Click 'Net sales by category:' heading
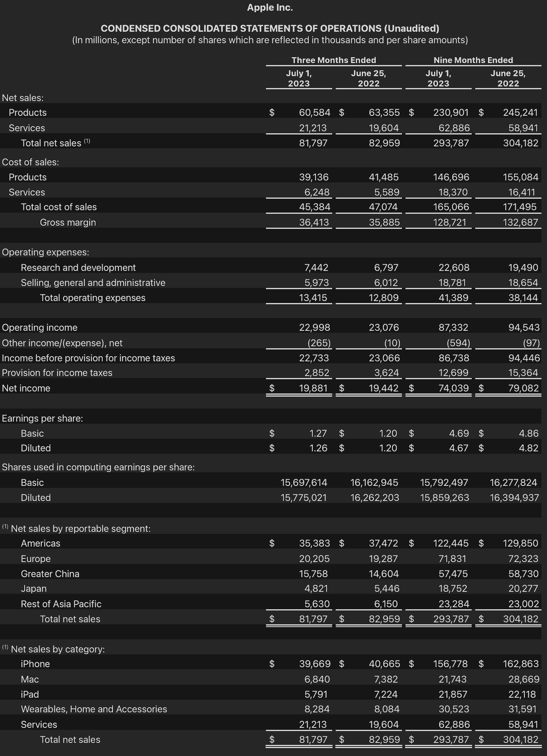This screenshot has width=547, height=756. (x=58, y=649)
